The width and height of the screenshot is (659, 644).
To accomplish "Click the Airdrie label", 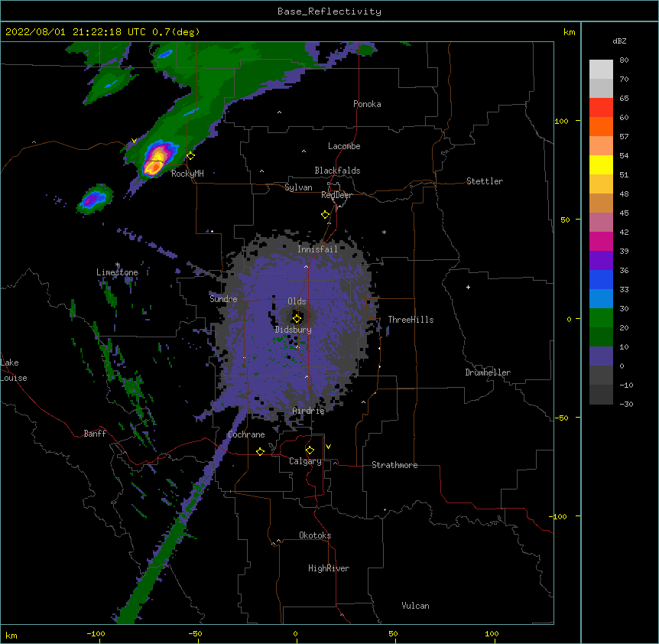I will point(309,411).
